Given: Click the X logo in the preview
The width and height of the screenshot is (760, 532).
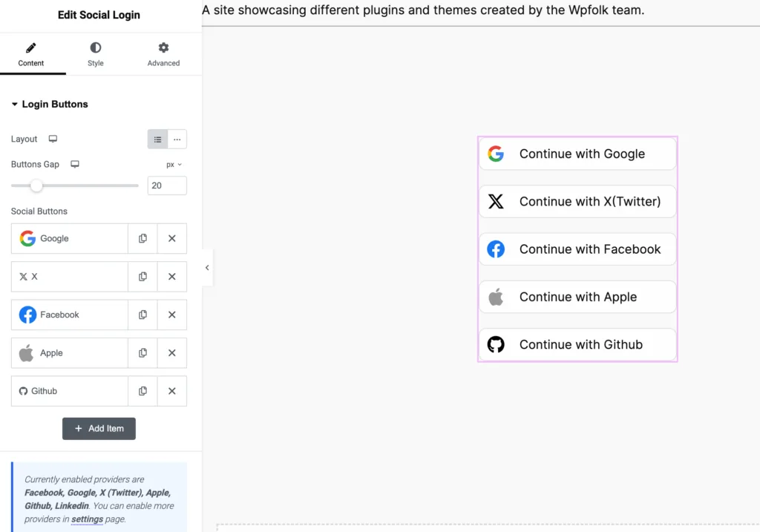Looking at the screenshot, I should [x=496, y=202].
